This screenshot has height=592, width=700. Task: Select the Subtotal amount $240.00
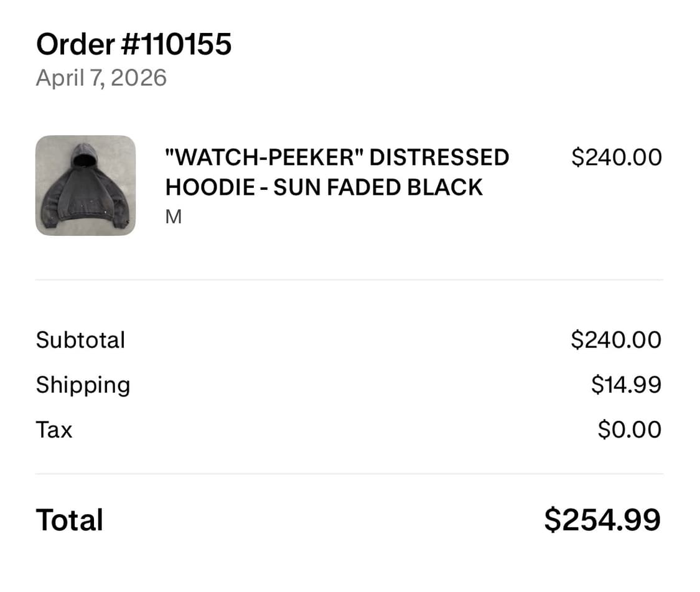coord(616,340)
